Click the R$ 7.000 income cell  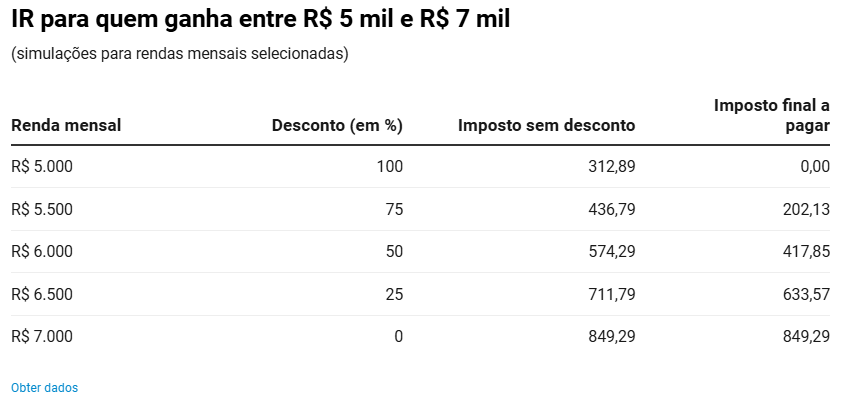point(41,337)
